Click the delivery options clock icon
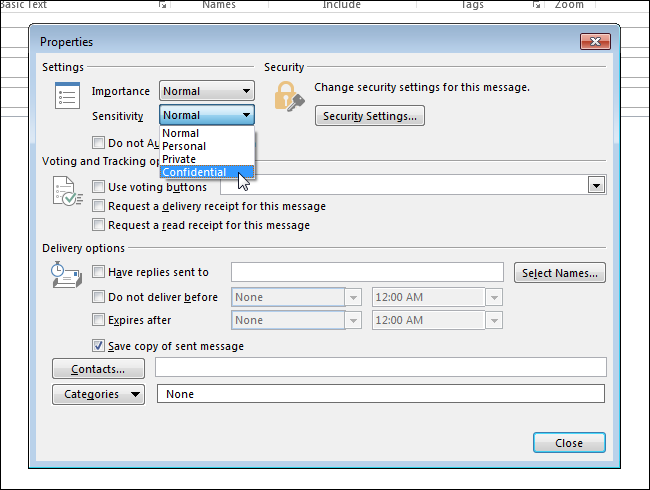Viewport: 650px width, 490px height. pyautogui.click(x=66, y=274)
